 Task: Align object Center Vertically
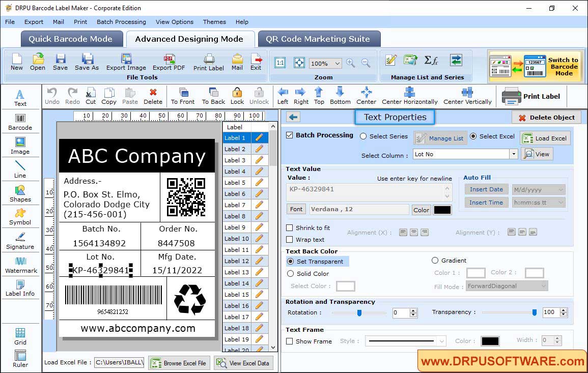(x=467, y=96)
